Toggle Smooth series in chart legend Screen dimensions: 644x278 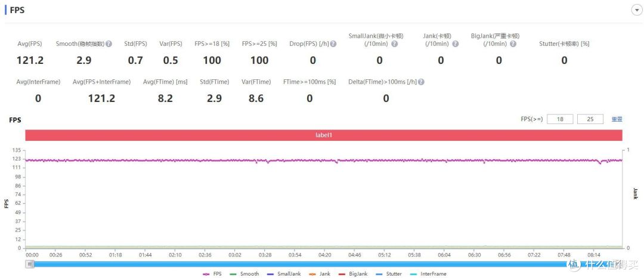[244, 274]
